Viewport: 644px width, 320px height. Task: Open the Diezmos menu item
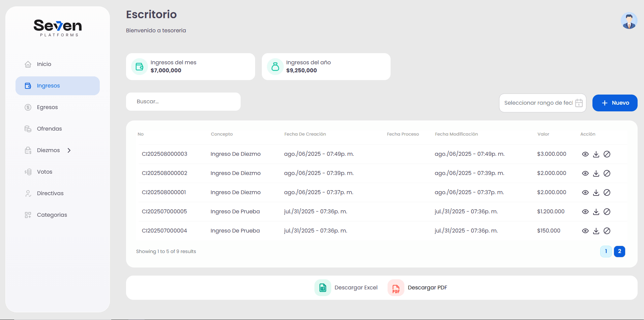[x=58, y=150]
